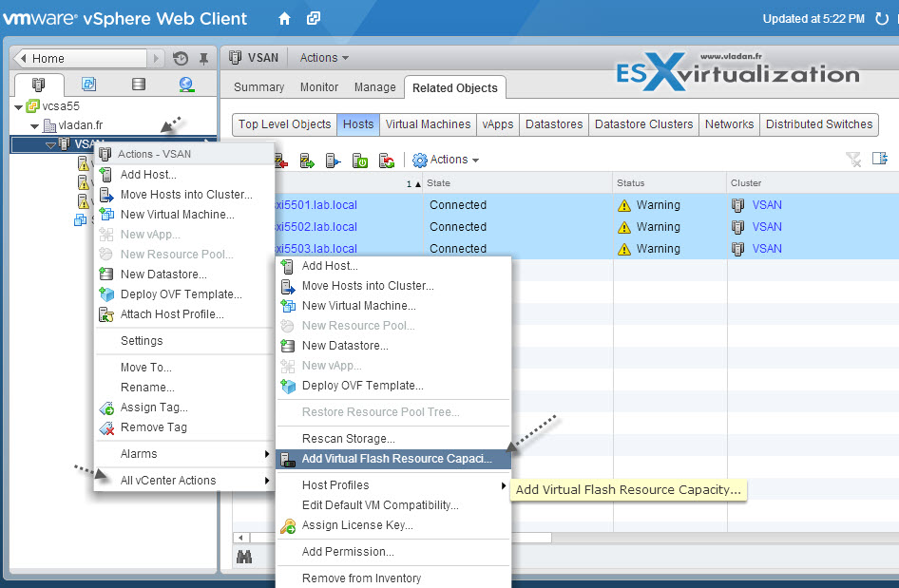Click the Power On host toolbar icon
The width and height of the screenshot is (899, 588).
pos(360,161)
